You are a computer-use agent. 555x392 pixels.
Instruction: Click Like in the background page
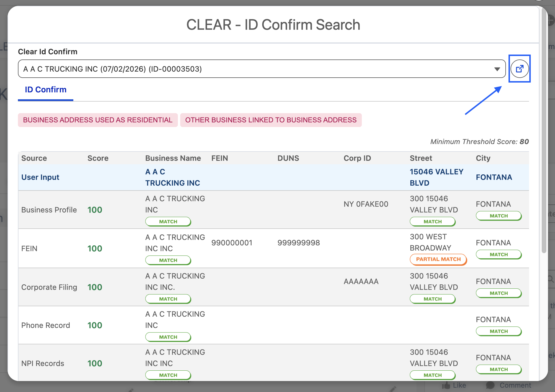pyautogui.click(x=454, y=385)
